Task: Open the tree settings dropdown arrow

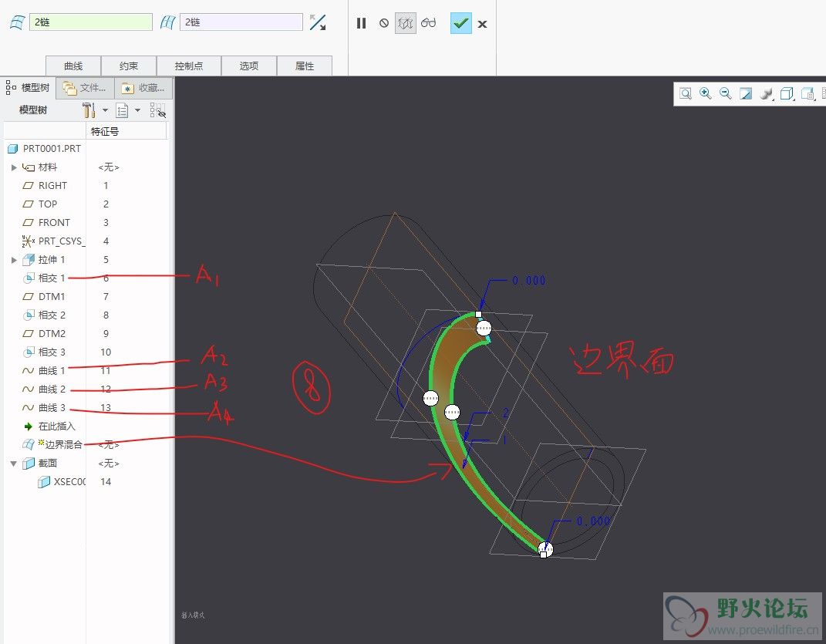Action: (x=105, y=110)
